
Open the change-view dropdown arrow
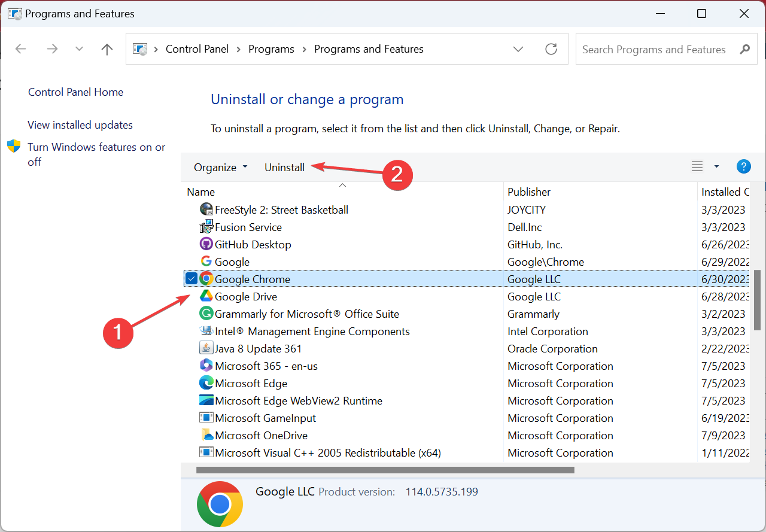[716, 166]
